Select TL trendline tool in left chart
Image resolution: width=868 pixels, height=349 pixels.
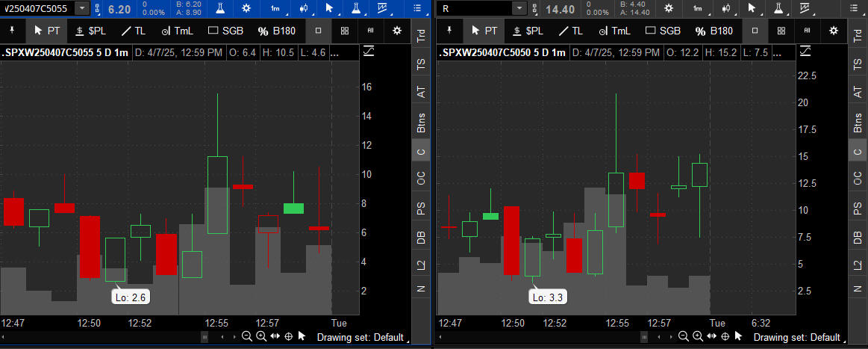(134, 31)
